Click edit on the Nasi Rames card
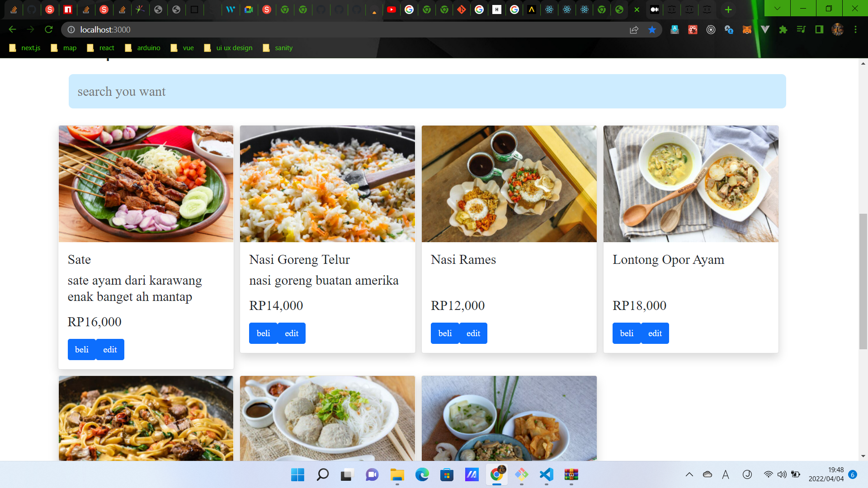Screen dimensions: 868x488 pyautogui.click(x=472, y=333)
